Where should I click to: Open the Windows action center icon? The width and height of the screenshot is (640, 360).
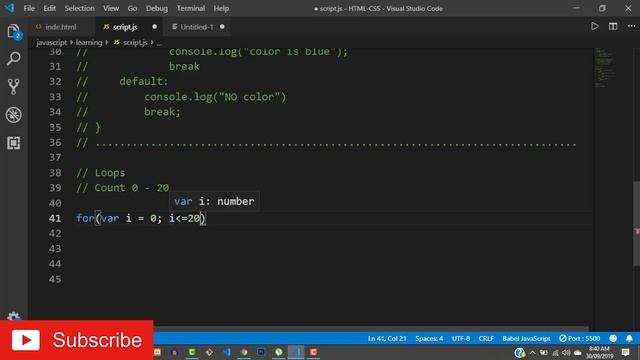625,352
